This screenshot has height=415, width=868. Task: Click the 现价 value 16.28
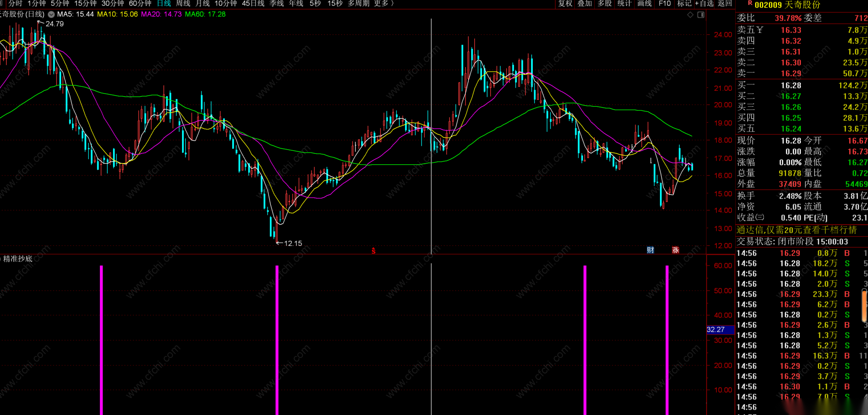click(x=791, y=140)
